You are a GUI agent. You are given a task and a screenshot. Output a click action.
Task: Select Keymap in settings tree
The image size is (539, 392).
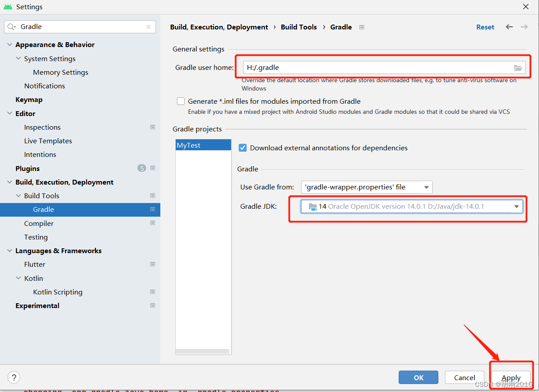pyautogui.click(x=29, y=99)
